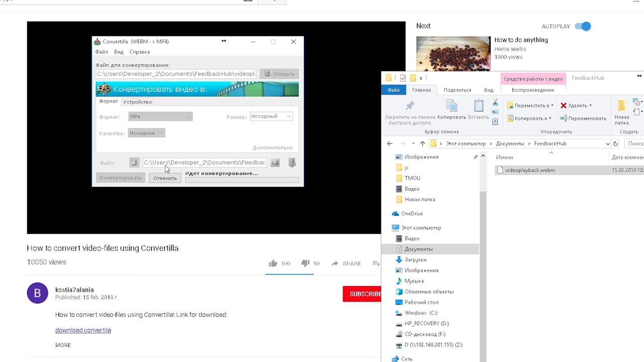Click the refresh icon in Explorer address bar
Screen dimensions: 644x362
tap(615, 144)
